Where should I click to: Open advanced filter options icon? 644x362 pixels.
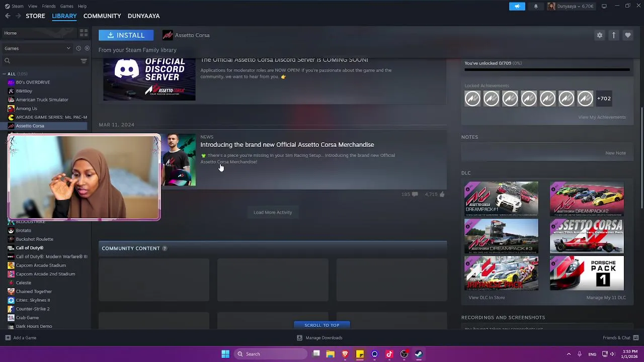(84, 61)
